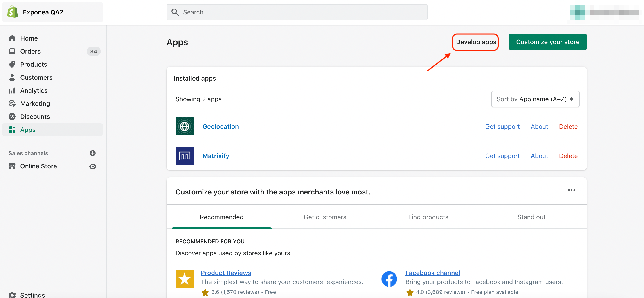The height and width of the screenshot is (298, 644).
Task: Open About for Geolocation
Action: click(539, 126)
